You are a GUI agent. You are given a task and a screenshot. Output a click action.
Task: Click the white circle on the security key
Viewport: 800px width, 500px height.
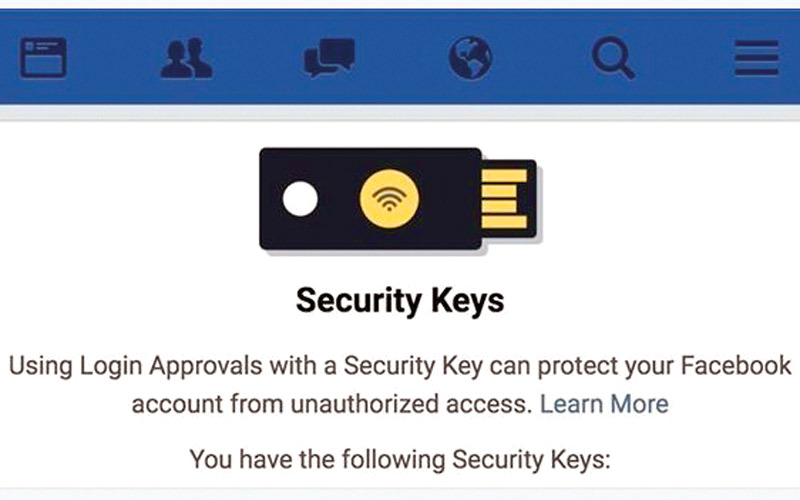[x=300, y=200]
